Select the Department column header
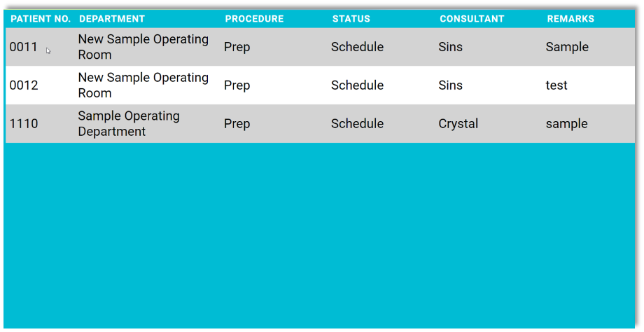The width and height of the screenshot is (644, 332). [112, 19]
